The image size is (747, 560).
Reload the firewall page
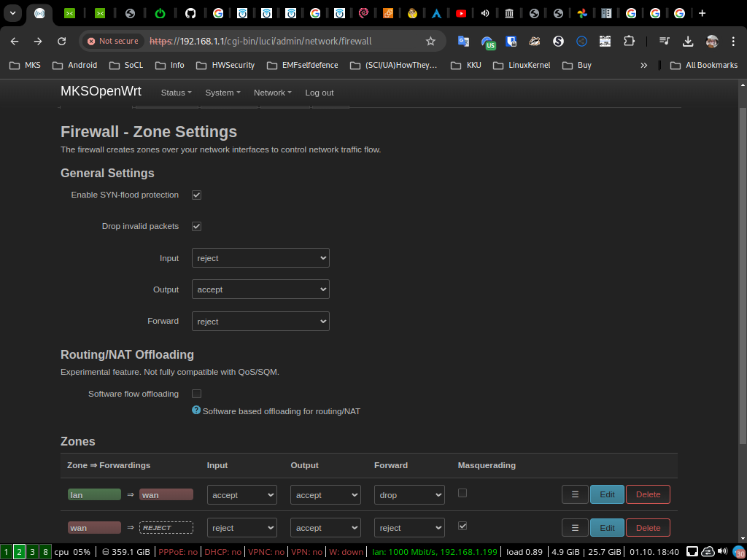[x=61, y=42]
